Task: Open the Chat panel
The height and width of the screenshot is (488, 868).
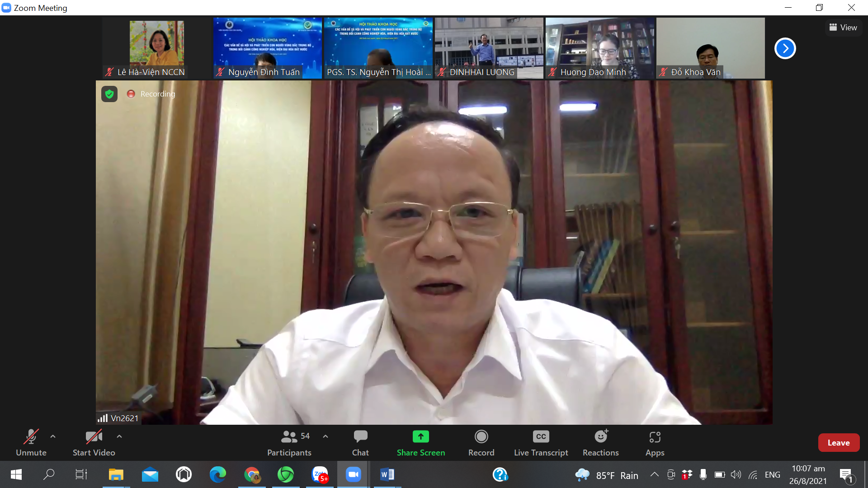Action: coord(360,443)
